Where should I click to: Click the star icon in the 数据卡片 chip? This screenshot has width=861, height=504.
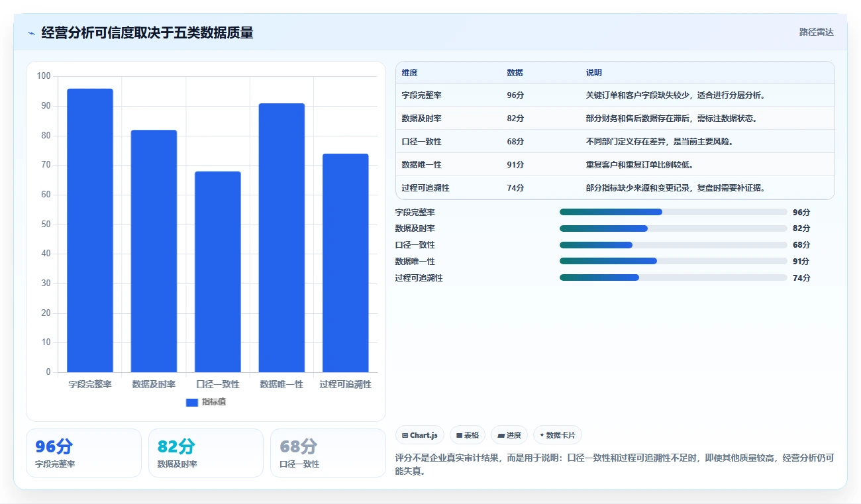[542, 435]
